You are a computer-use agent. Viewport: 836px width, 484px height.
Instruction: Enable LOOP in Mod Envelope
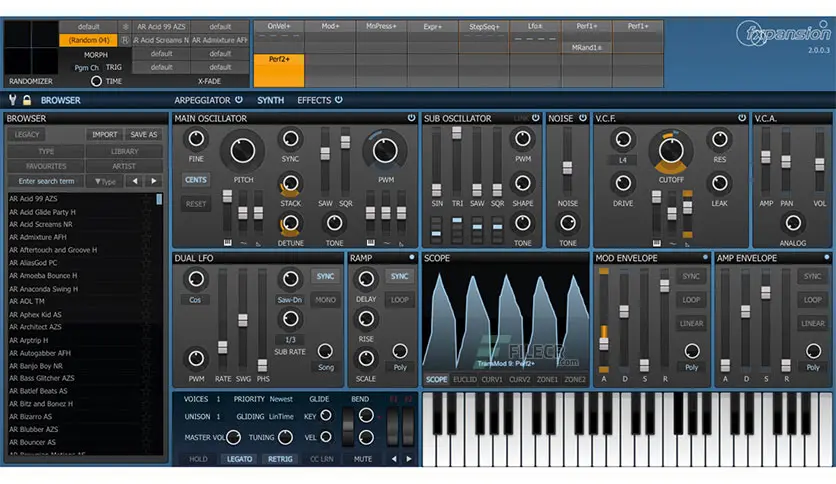point(691,300)
